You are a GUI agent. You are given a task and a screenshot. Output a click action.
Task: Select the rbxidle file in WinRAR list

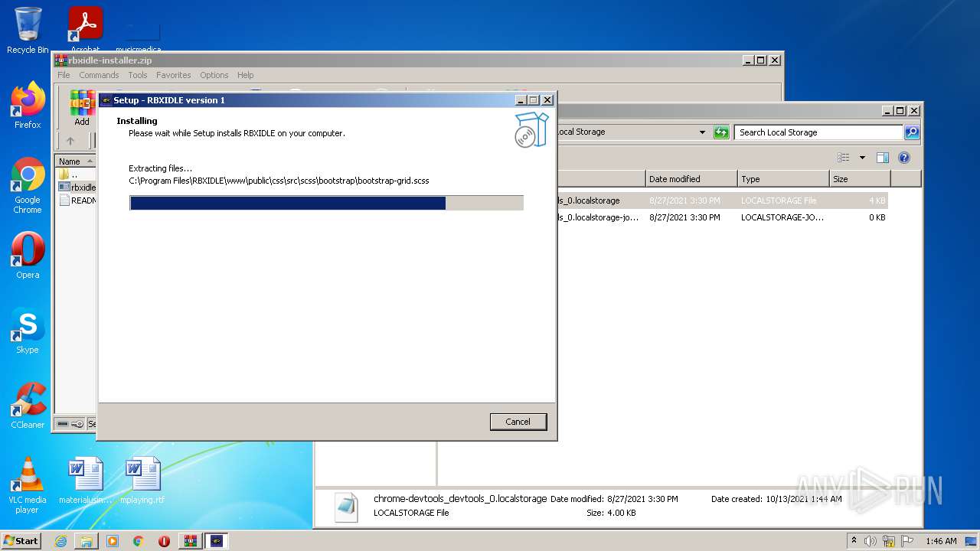[x=77, y=187]
